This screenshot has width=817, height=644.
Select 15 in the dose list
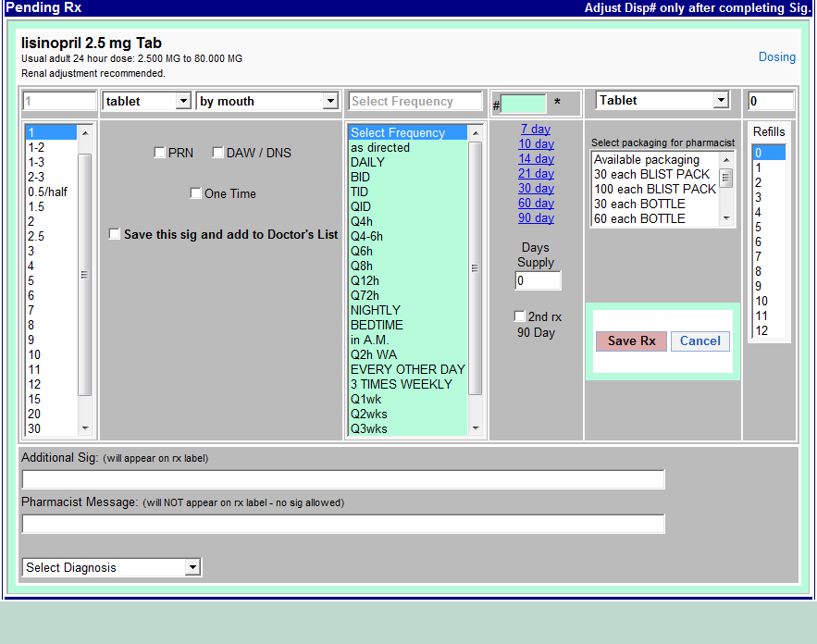point(52,399)
